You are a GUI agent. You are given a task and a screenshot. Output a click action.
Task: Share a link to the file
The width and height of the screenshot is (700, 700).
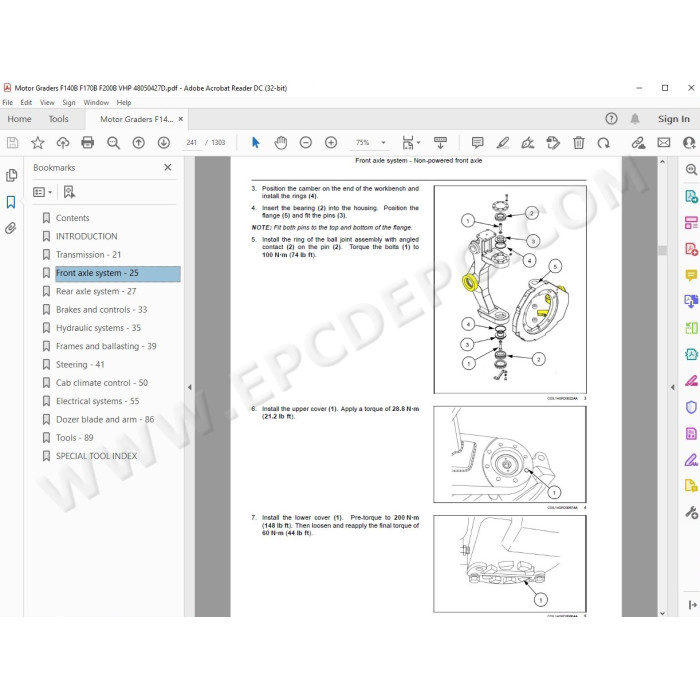click(638, 143)
